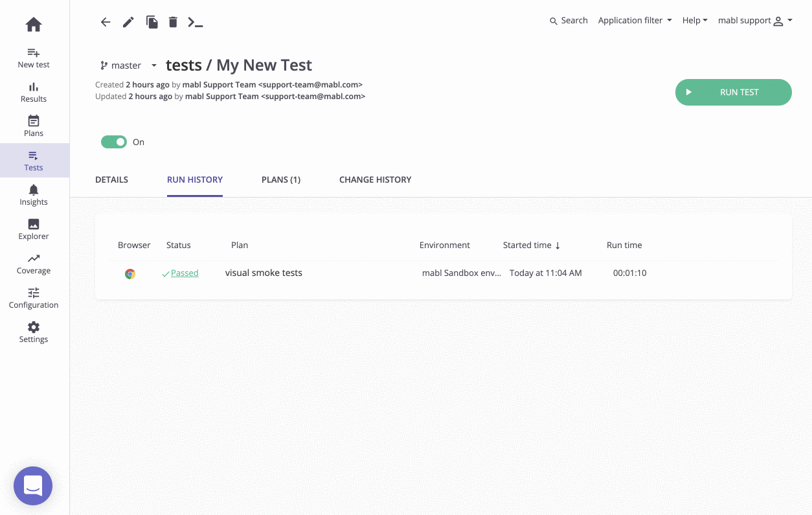
Task: Toggle the test On switch off
Action: tap(114, 142)
